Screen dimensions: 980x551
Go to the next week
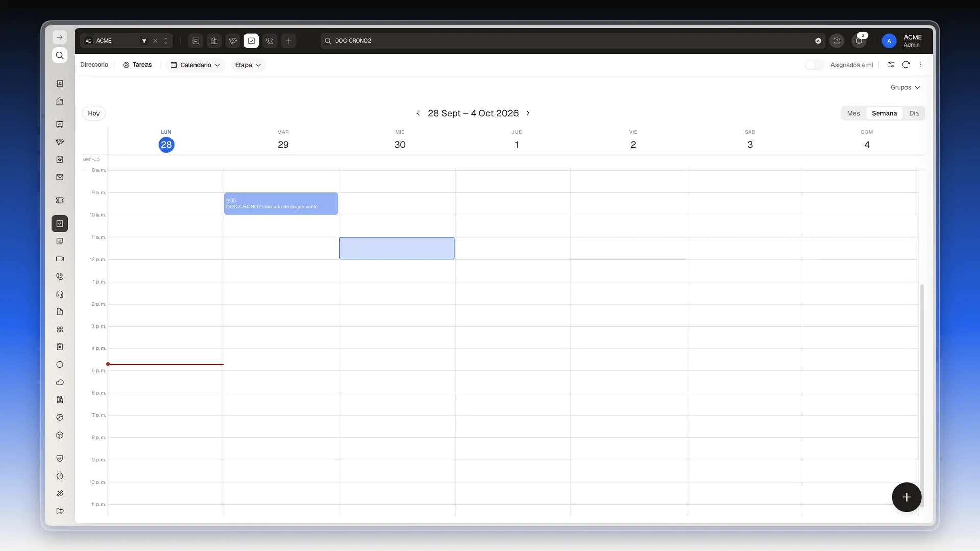pos(528,113)
